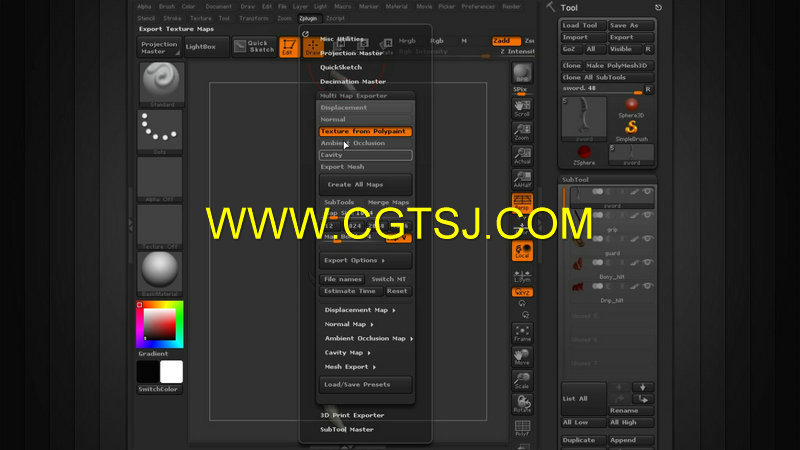Select the SimpleBrush tool
800x450 pixels.
click(631, 131)
